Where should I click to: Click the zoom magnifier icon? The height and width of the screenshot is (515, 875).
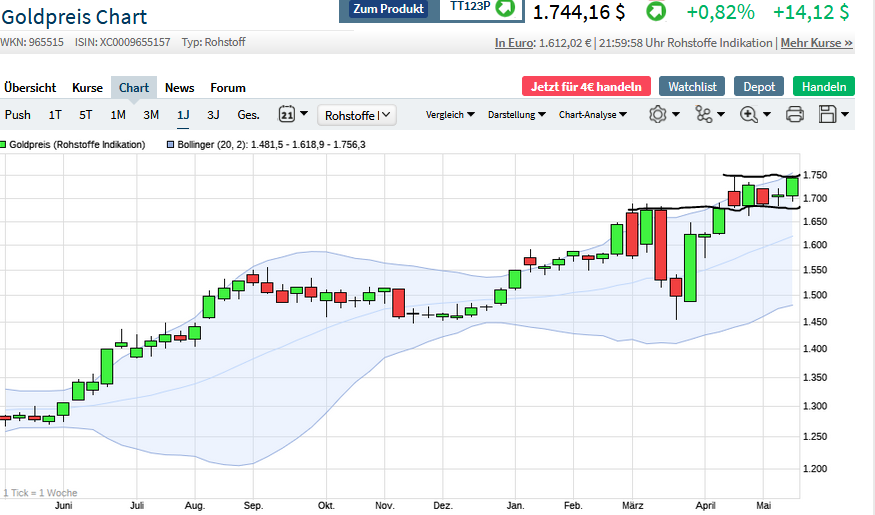(749, 114)
